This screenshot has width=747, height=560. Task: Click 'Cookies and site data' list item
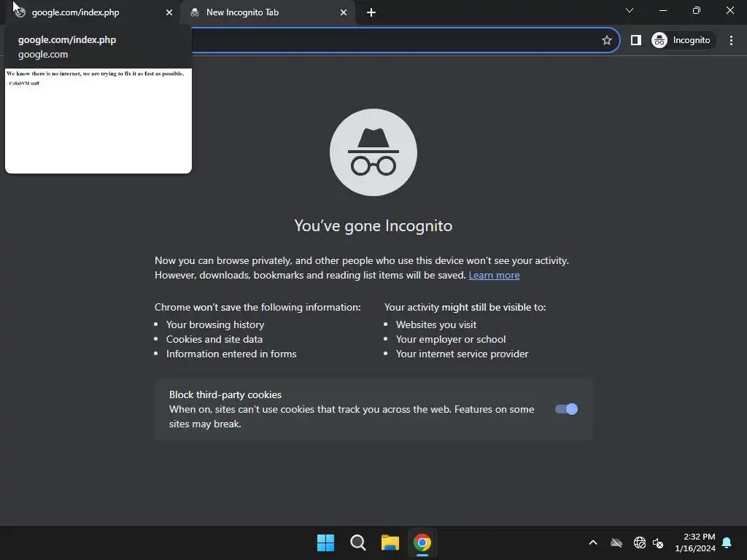pyautogui.click(x=214, y=340)
